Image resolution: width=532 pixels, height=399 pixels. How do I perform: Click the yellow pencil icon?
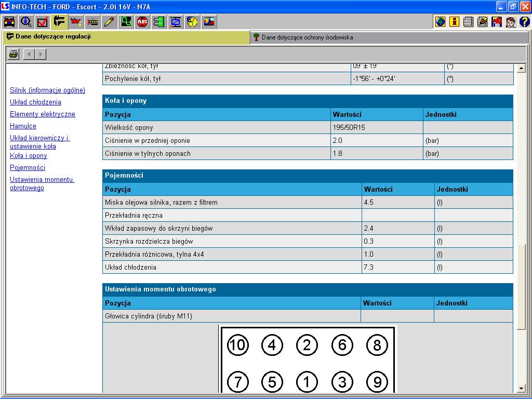point(109,22)
